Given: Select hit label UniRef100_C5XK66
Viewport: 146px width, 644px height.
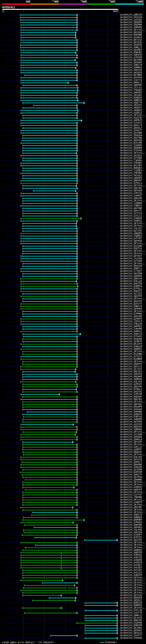Looking at the screenshot, I should pos(131,638).
